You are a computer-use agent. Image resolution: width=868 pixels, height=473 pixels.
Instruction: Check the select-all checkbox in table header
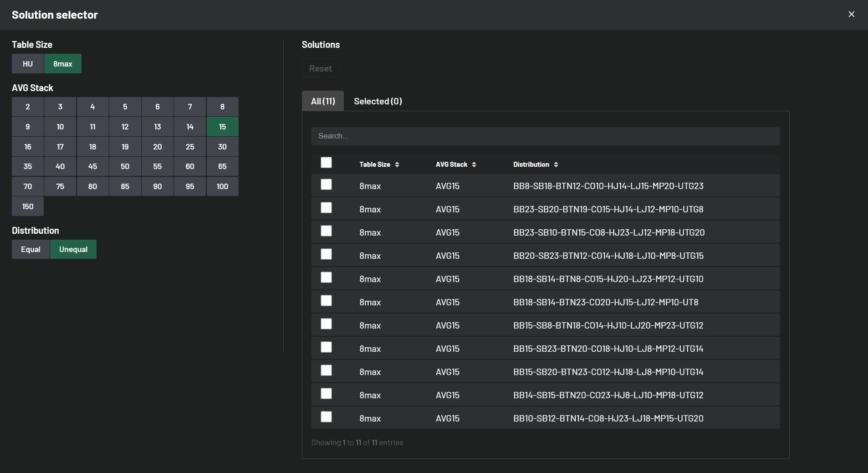326,163
